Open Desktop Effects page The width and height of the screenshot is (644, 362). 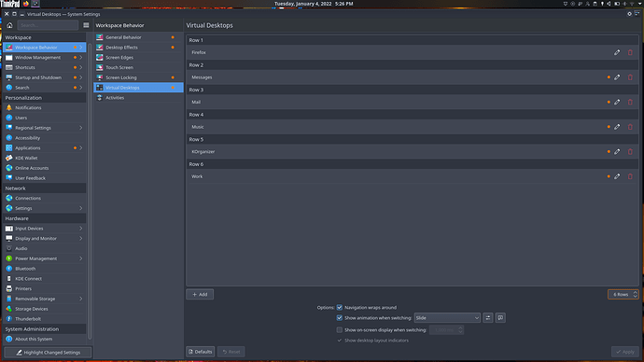[138, 48]
